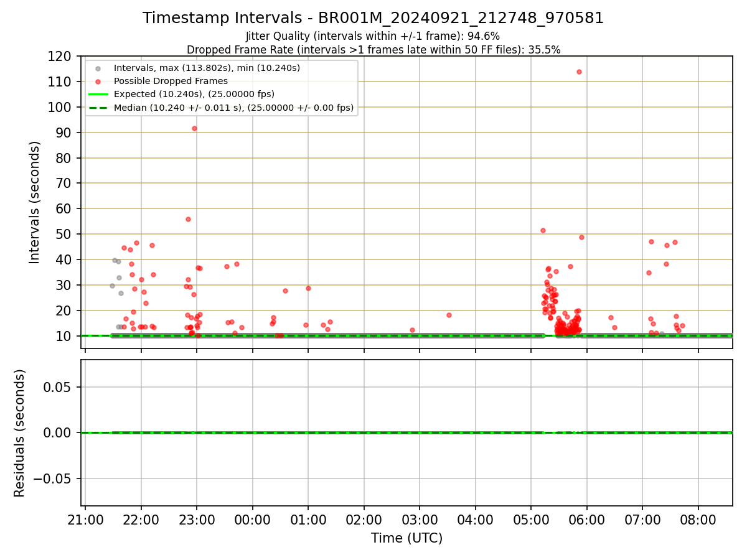Click the 'Intervals (seconds)' y-axis label
Image resolution: width=747 pixels, height=560 pixels.
[x=35, y=202]
